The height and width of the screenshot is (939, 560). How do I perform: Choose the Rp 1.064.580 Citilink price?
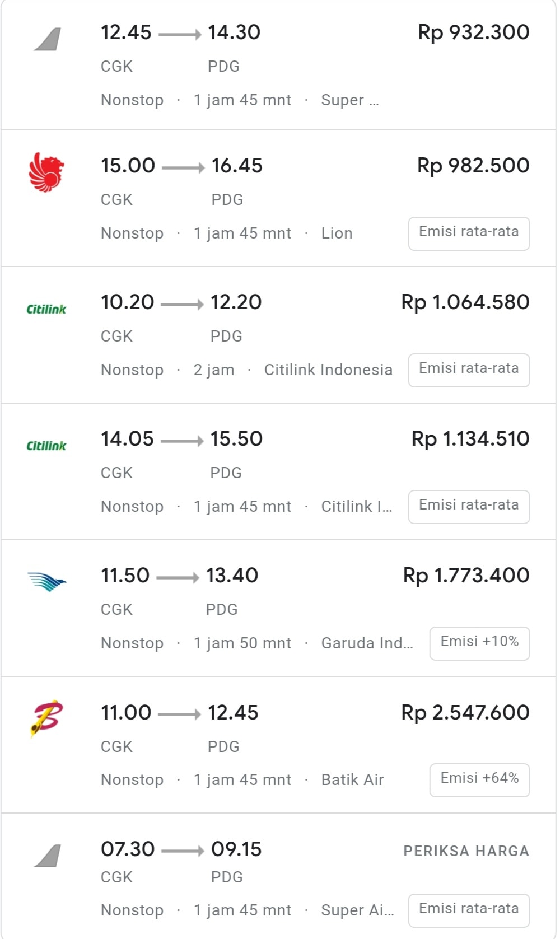pyautogui.click(x=465, y=302)
